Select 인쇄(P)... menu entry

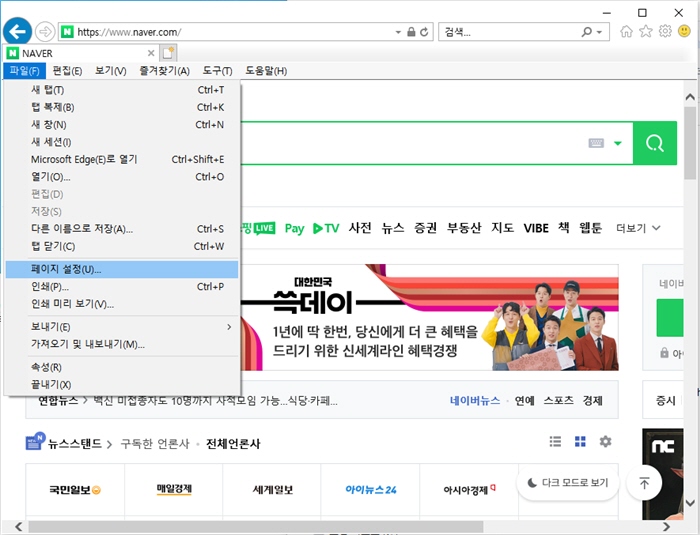122,287
